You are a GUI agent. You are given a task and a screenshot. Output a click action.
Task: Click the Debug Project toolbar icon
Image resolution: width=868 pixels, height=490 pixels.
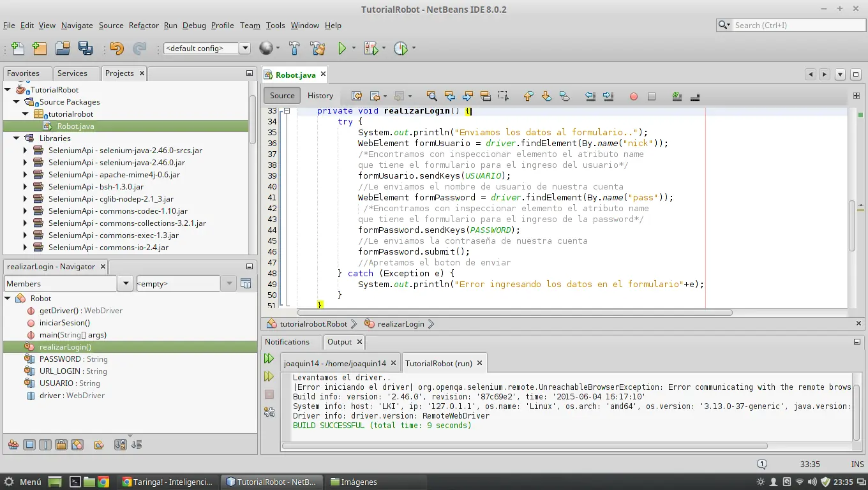(370, 48)
